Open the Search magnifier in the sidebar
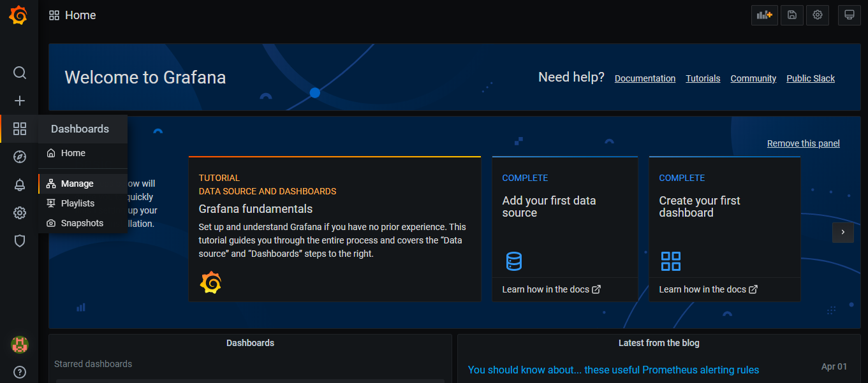The width and height of the screenshot is (868, 383). (20, 73)
